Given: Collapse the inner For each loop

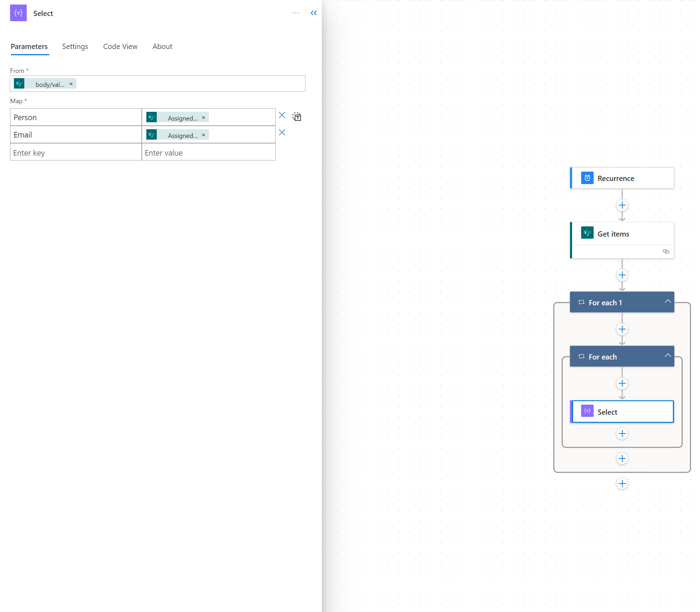Looking at the screenshot, I should tap(668, 356).
